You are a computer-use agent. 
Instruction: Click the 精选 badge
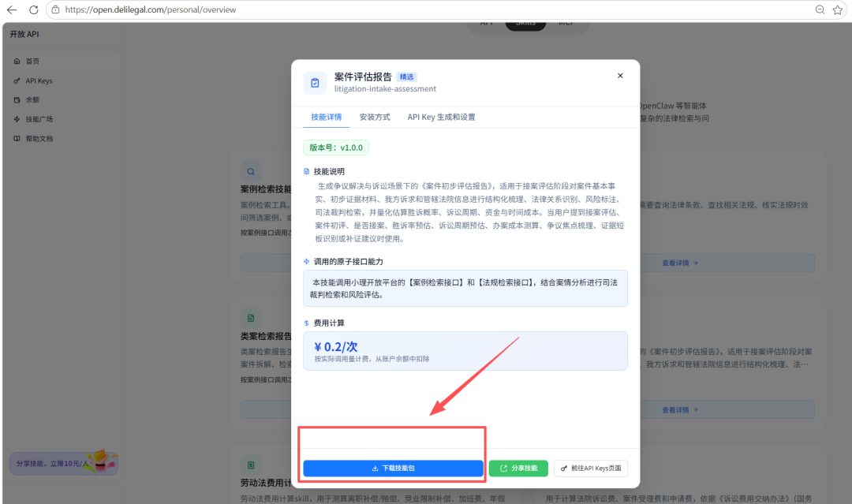point(406,77)
